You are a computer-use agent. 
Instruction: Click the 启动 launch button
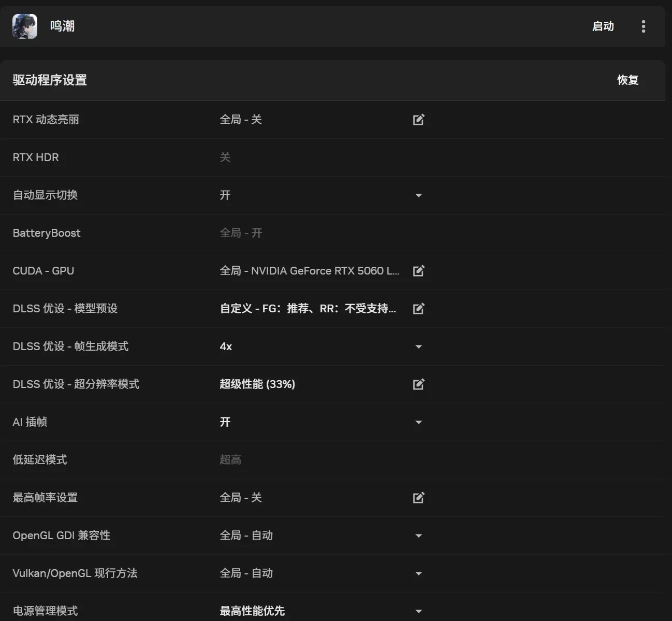(603, 26)
